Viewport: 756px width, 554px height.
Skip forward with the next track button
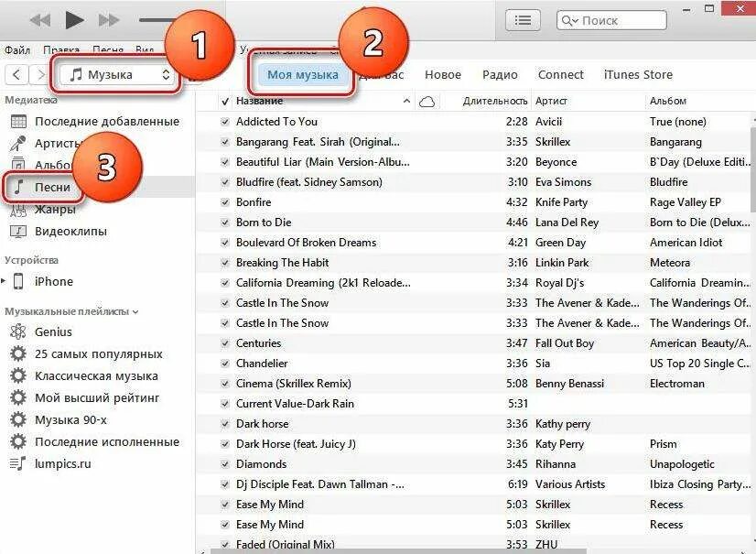point(109,20)
